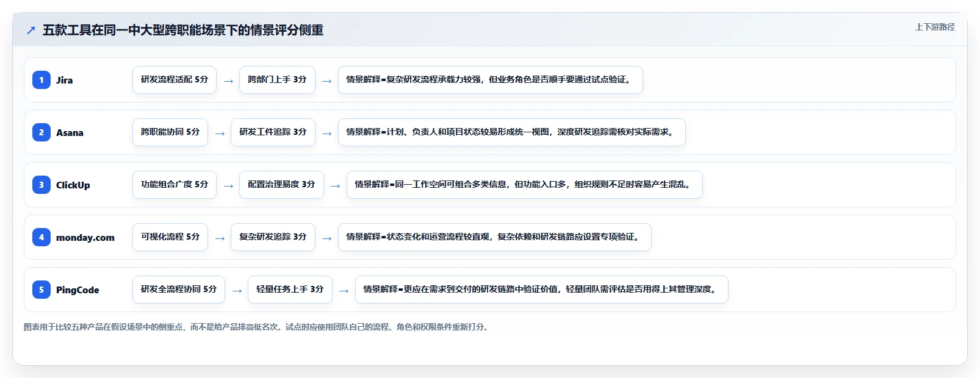Click the Asana tool name
This screenshot has width=980, height=378.
[x=70, y=132]
